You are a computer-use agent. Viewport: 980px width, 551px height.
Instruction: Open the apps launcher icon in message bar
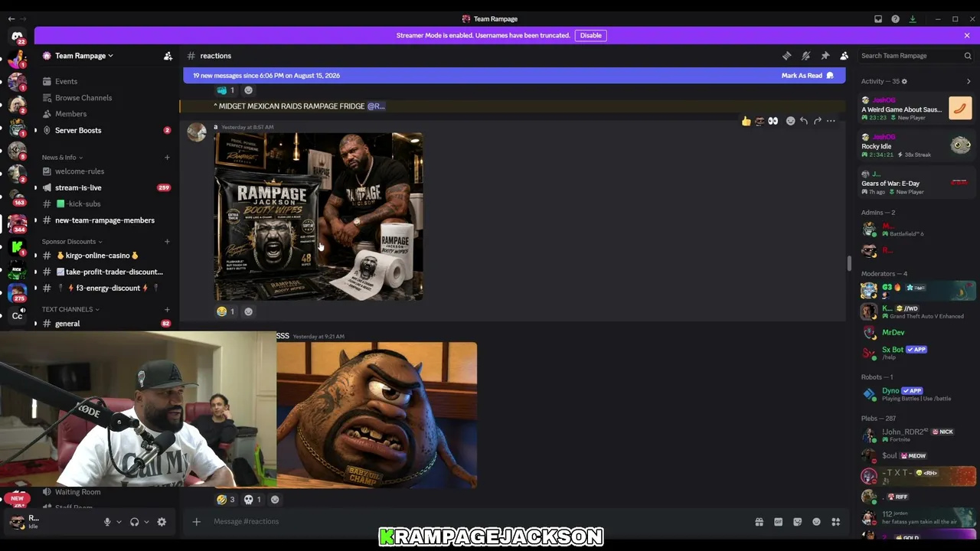[x=835, y=522]
